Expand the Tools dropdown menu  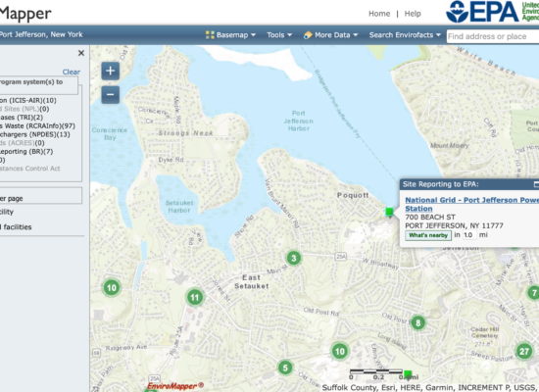pos(279,35)
